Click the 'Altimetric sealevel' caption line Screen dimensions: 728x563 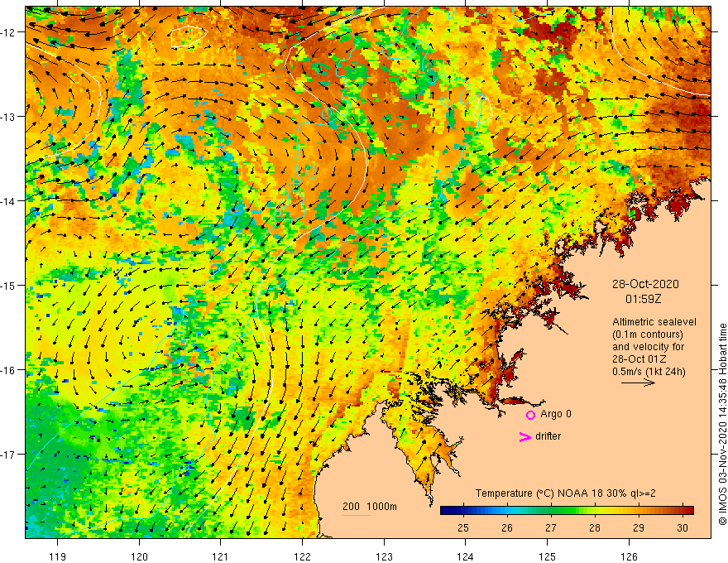(x=654, y=322)
